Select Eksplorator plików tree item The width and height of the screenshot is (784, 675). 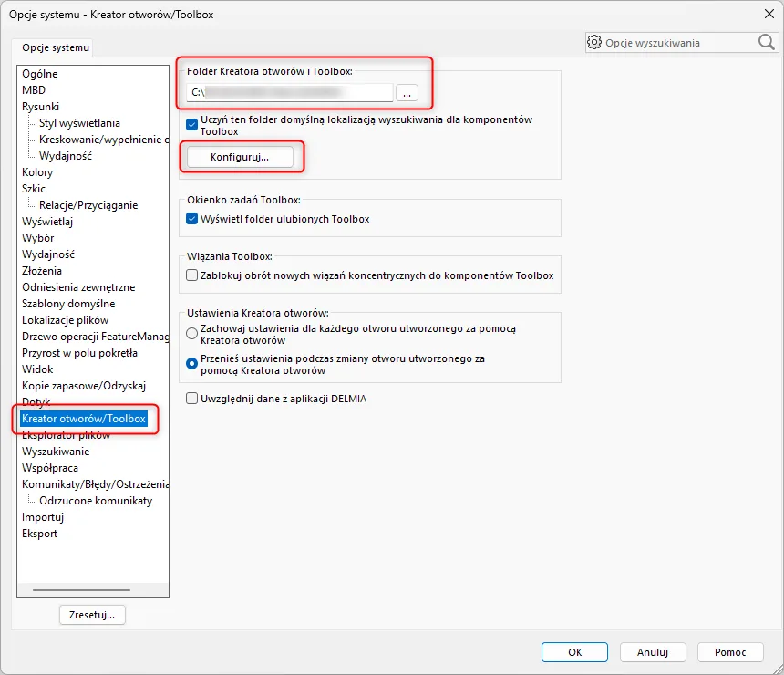[x=66, y=435]
